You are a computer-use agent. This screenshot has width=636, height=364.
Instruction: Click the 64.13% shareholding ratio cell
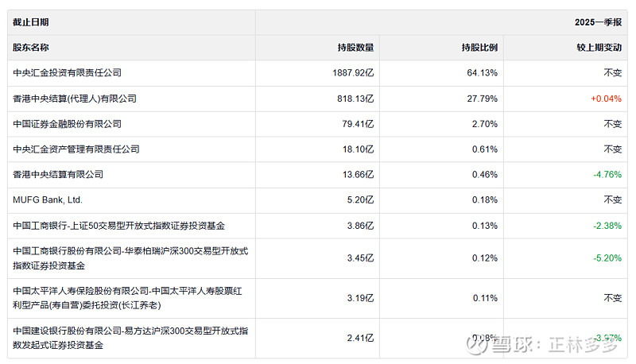click(483, 73)
